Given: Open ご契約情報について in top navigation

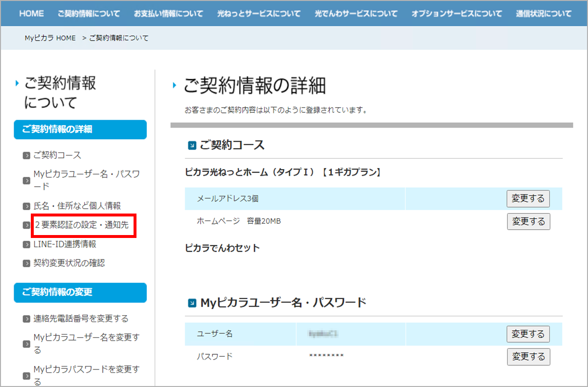Looking at the screenshot, I should [89, 14].
